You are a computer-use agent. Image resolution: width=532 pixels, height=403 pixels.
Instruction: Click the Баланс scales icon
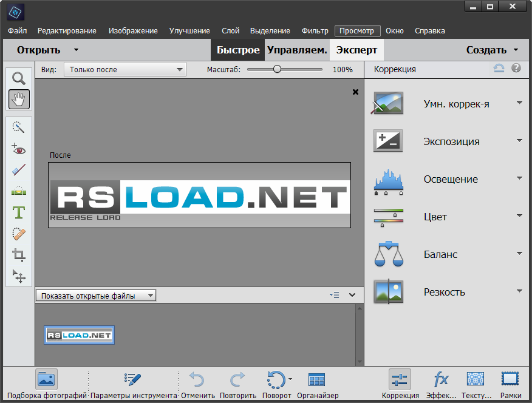click(x=389, y=254)
